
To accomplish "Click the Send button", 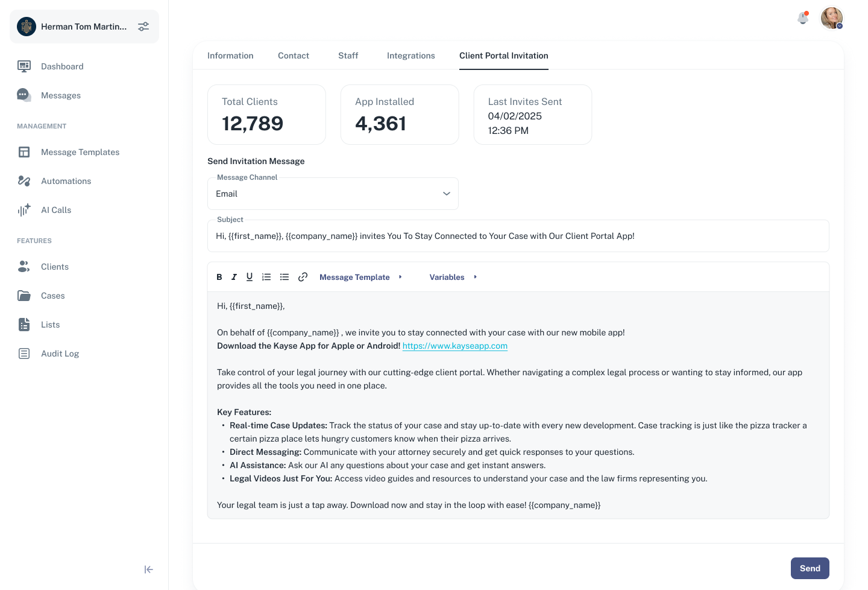I will click(x=810, y=568).
